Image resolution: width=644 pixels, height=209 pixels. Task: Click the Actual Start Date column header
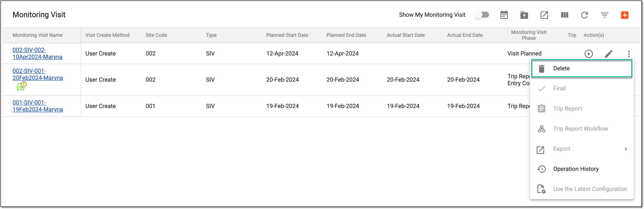[406, 35]
